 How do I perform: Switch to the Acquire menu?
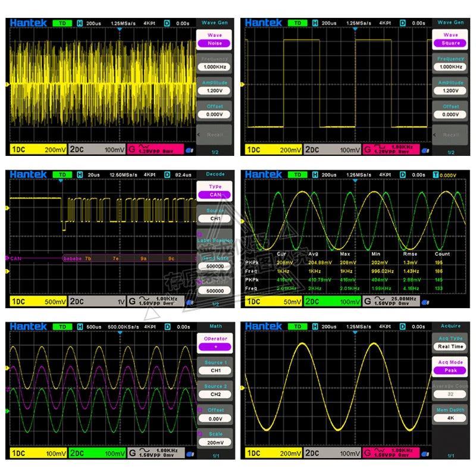[450, 325]
